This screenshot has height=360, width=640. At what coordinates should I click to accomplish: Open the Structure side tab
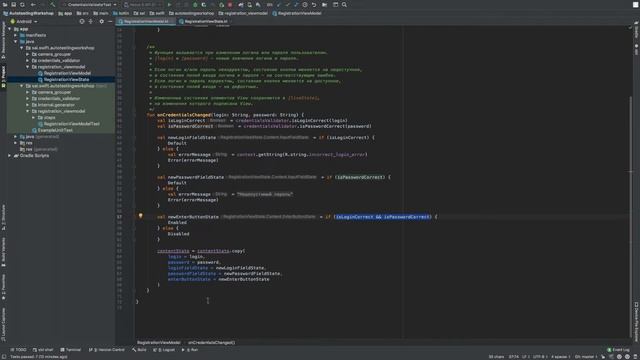[3, 218]
